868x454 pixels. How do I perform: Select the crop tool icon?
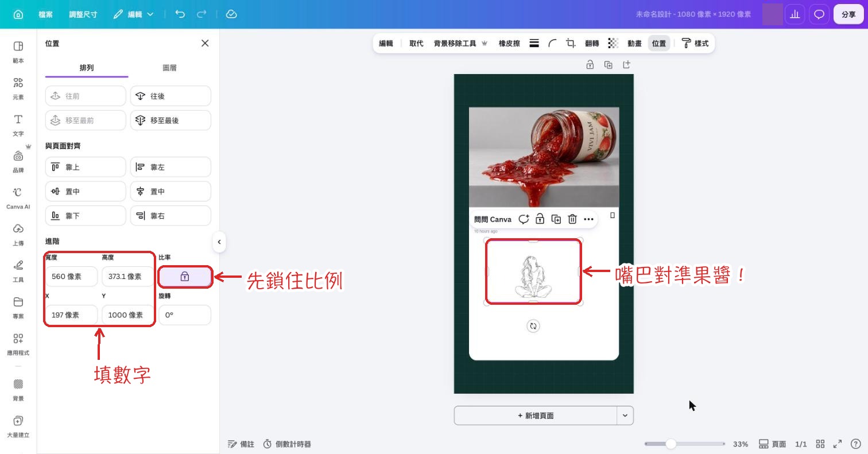tap(571, 43)
